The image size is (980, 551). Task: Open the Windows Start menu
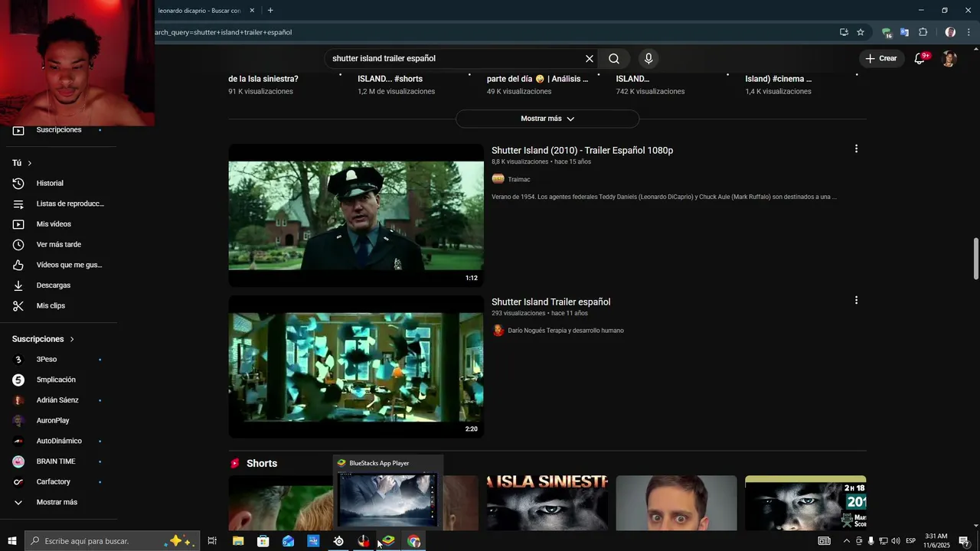12,541
